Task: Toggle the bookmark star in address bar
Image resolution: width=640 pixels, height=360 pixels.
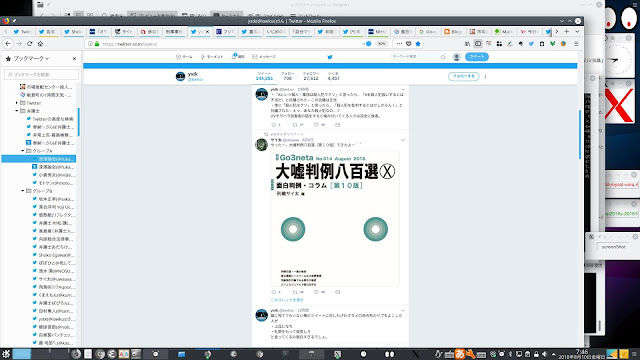Action: click(x=418, y=44)
